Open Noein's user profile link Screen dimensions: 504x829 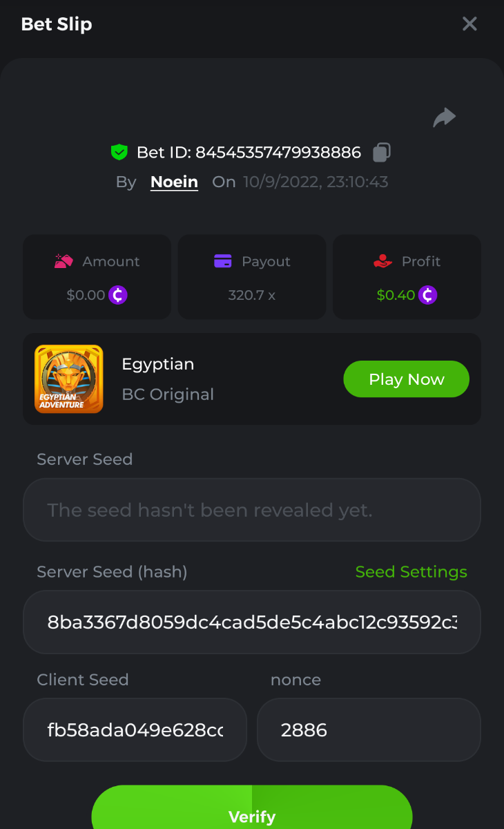pyautogui.click(x=174, y=182)
